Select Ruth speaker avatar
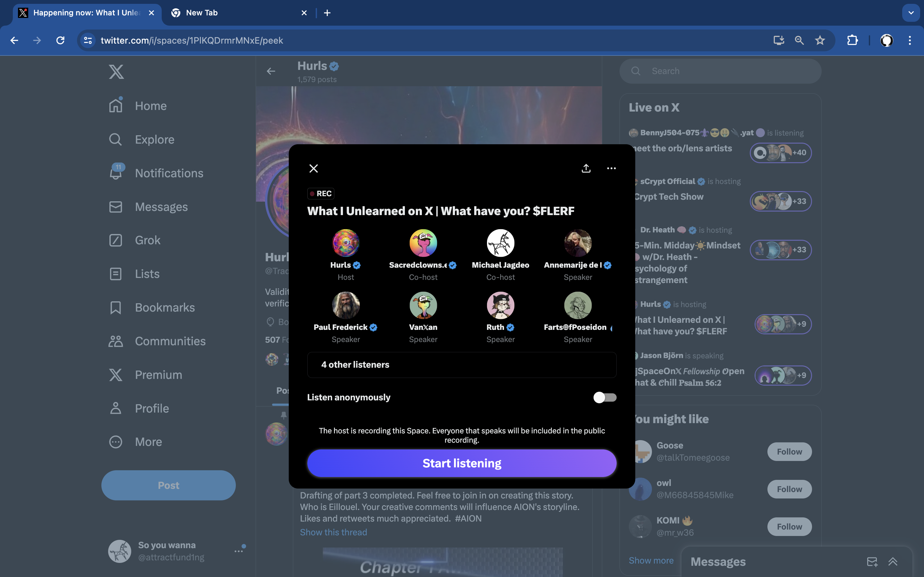Viewport: 924px width, 577px height. pos(500,305)
